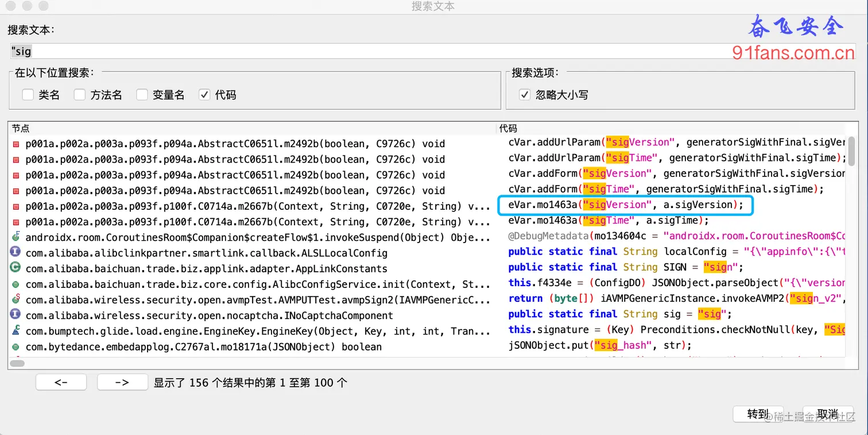The image size is (868, 435).
Task: Click method icon of the addUrlParam "sigTime" row
Action: 15,159
